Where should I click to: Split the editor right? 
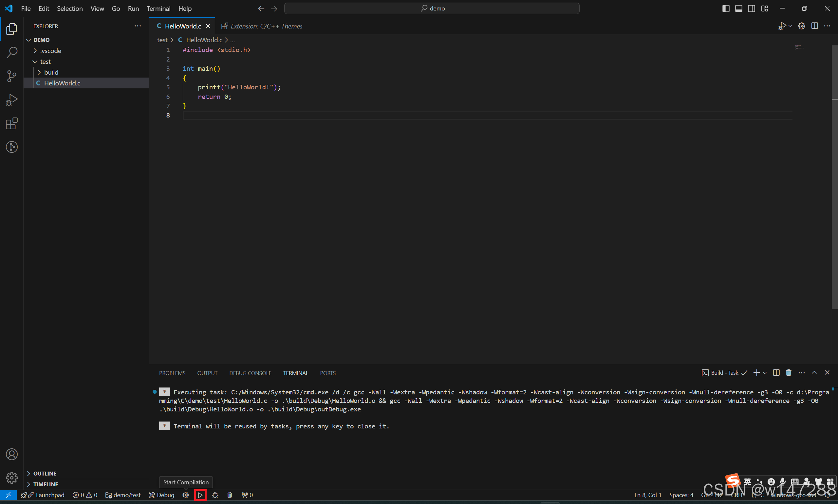point(814,26)
